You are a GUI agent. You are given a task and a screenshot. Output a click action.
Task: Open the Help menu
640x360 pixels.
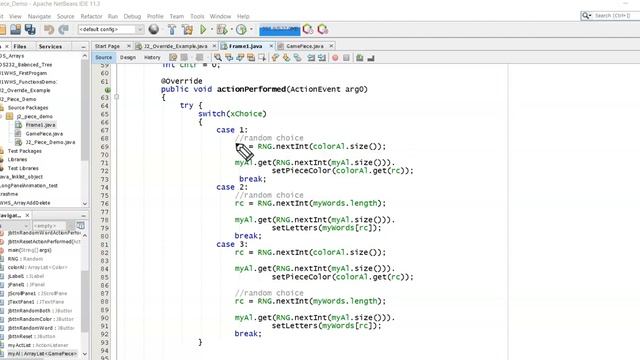[x=243, y=16]
